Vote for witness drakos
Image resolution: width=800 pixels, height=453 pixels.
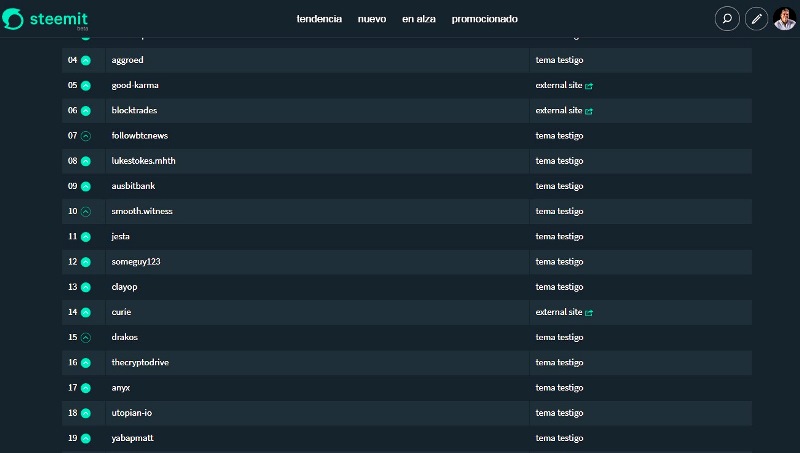(86, 337)
